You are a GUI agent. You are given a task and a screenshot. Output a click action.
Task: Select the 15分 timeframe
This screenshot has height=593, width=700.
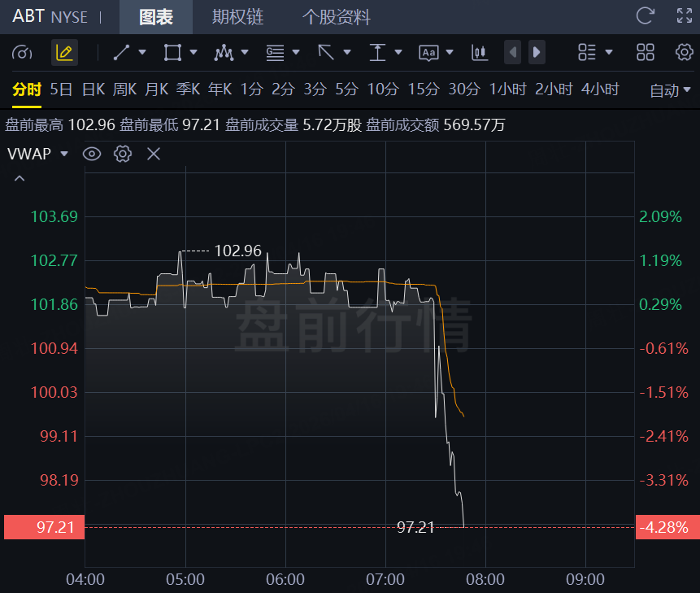pos(424,89)
